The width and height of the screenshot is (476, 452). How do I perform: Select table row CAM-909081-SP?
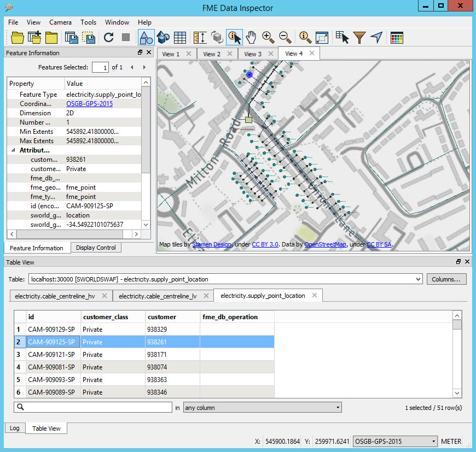pyautogui.click(x=144, y=367)
